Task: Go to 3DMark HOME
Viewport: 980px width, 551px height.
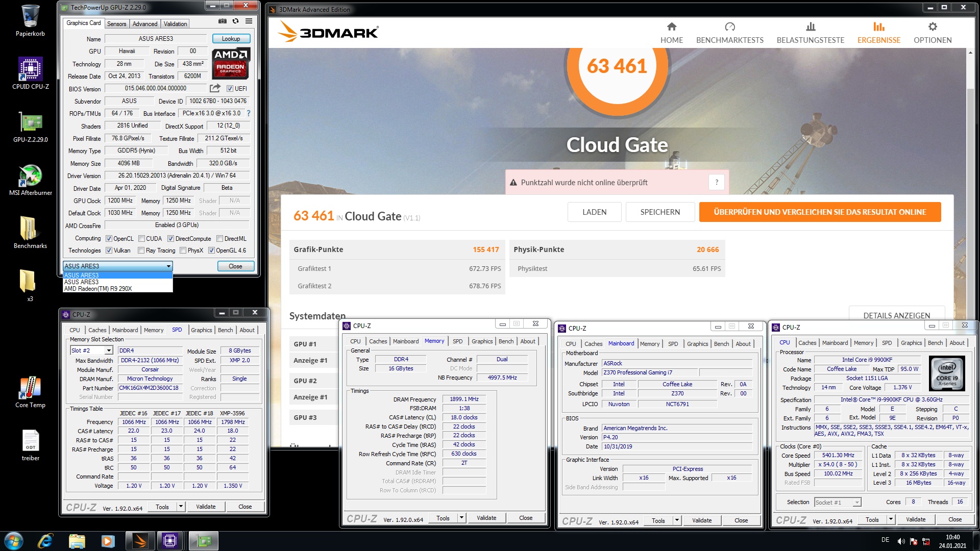Action: 671,33
